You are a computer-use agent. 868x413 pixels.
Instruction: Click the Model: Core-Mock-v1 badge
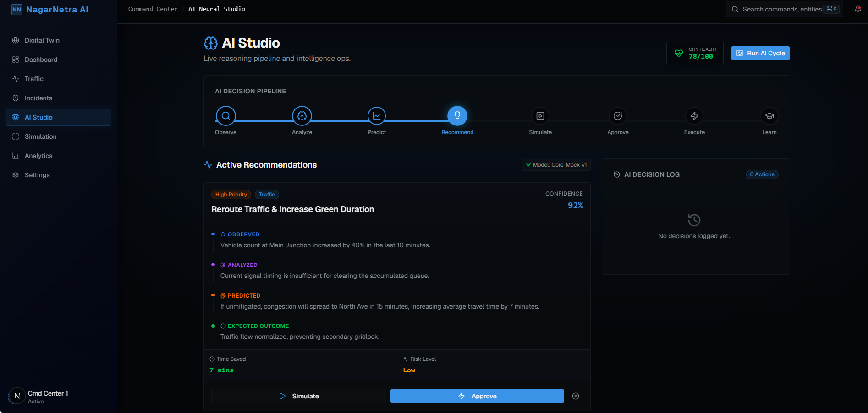[556, 165]
